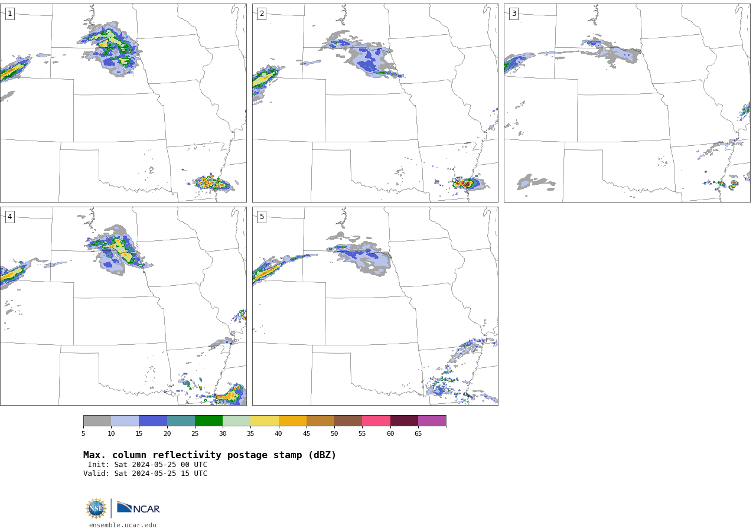Click the yellow 35-40 dBZ swatch

point(265,420)
